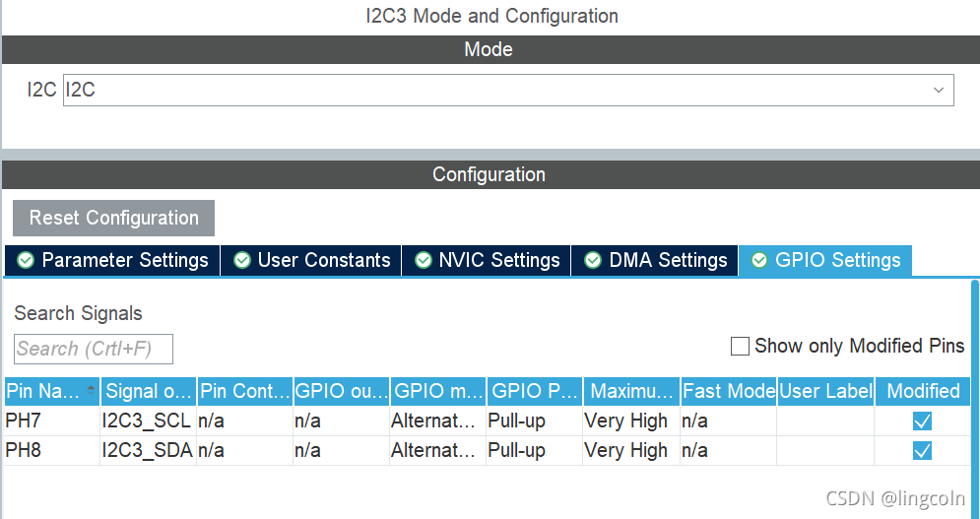
Task: Click green check icon on NVIC Settings tab
Action: pyautogui.click(x=424, y=260)
